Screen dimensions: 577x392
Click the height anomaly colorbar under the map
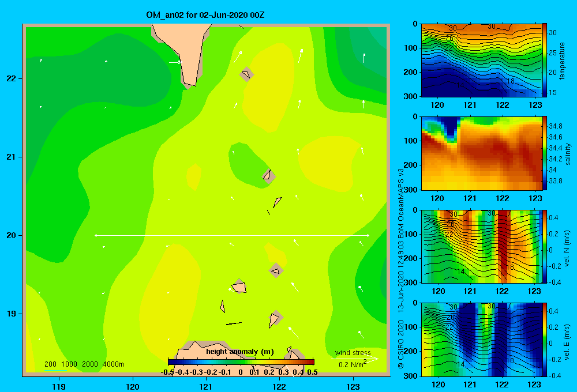(x=241, y=362)
